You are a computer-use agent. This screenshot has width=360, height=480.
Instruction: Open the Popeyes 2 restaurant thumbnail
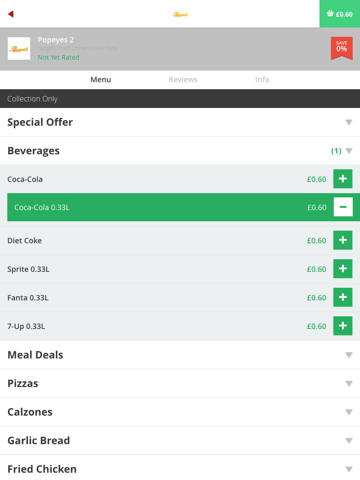pos(19,49)
